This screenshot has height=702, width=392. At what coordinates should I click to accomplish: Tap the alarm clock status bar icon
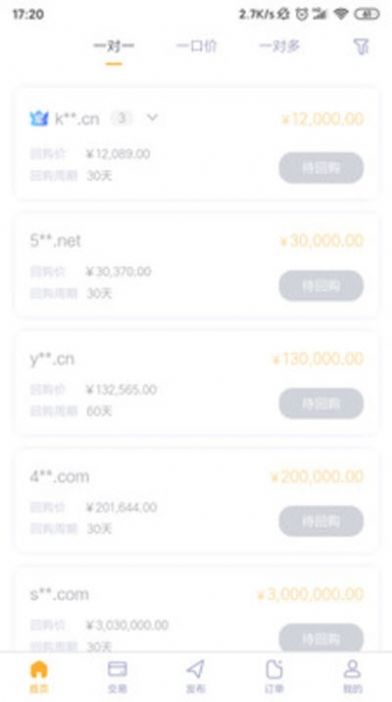coord(303,14)
